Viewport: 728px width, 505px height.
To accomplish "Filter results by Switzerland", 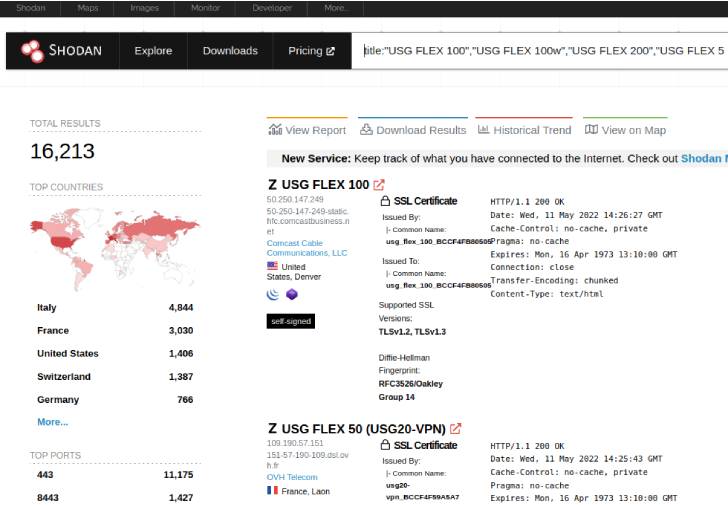I will point(115,376).
